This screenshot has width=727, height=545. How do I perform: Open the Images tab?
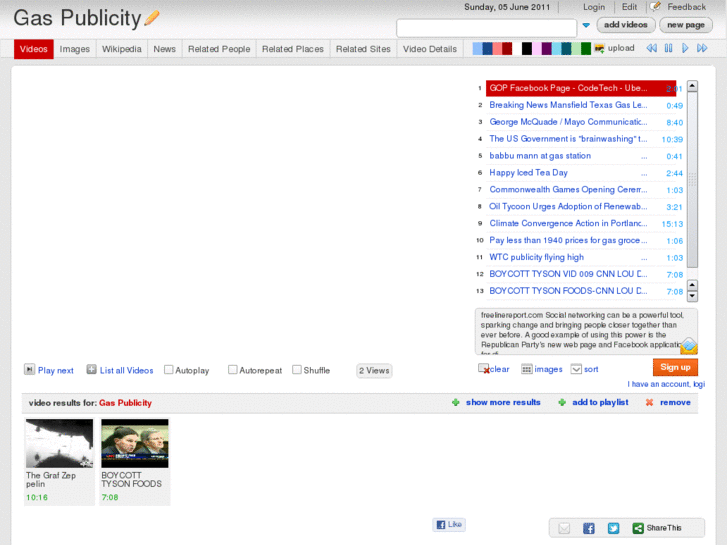point(75,49)
